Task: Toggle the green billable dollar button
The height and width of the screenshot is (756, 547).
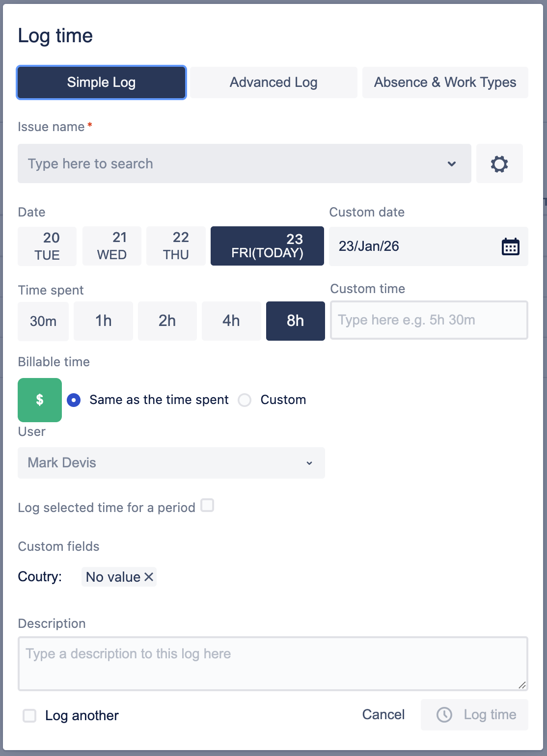Action: (x=40, y=400)
